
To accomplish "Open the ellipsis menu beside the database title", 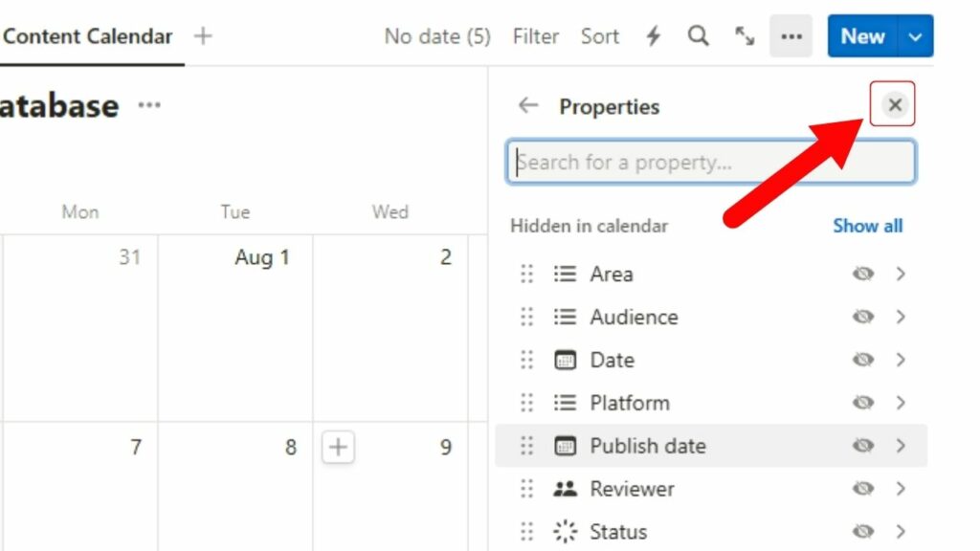I will (149, 106).
